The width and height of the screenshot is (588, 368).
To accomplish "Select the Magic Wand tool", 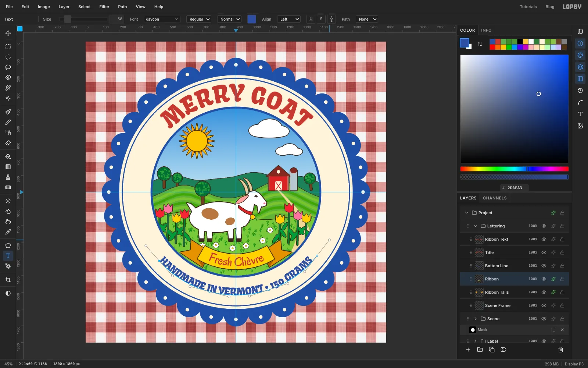I will tap(8, 88).
